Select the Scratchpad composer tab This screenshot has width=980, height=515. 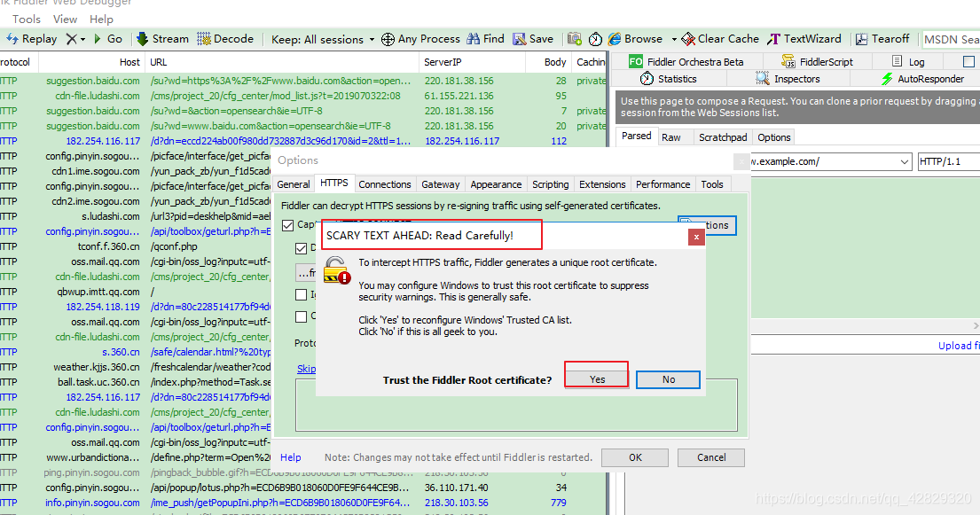(723, 137)
